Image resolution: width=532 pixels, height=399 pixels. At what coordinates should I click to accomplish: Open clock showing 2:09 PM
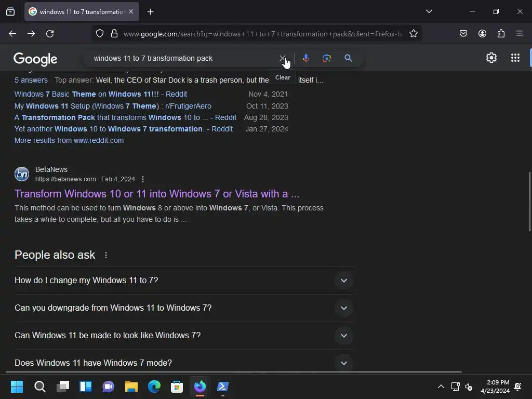point(495,387)
